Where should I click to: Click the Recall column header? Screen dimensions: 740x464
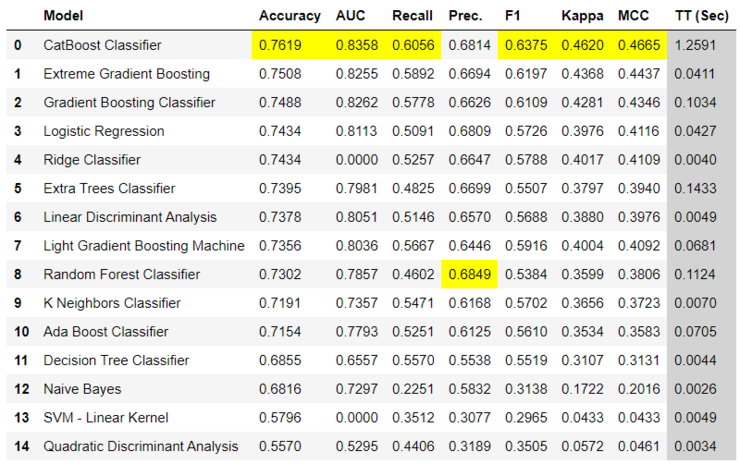pos(412,16)
